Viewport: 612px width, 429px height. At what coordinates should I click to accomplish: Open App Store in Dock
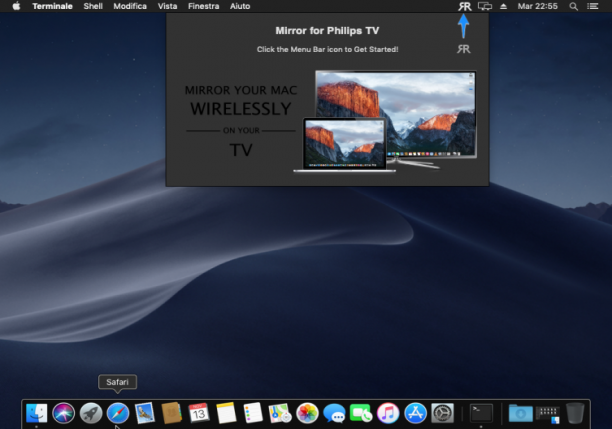(415, 413)
